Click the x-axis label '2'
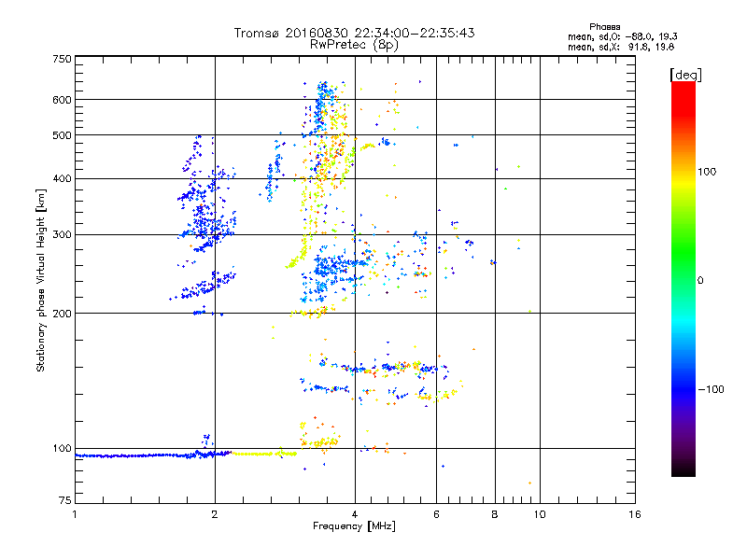Screen dimensions: 747x560 (215, 514)
